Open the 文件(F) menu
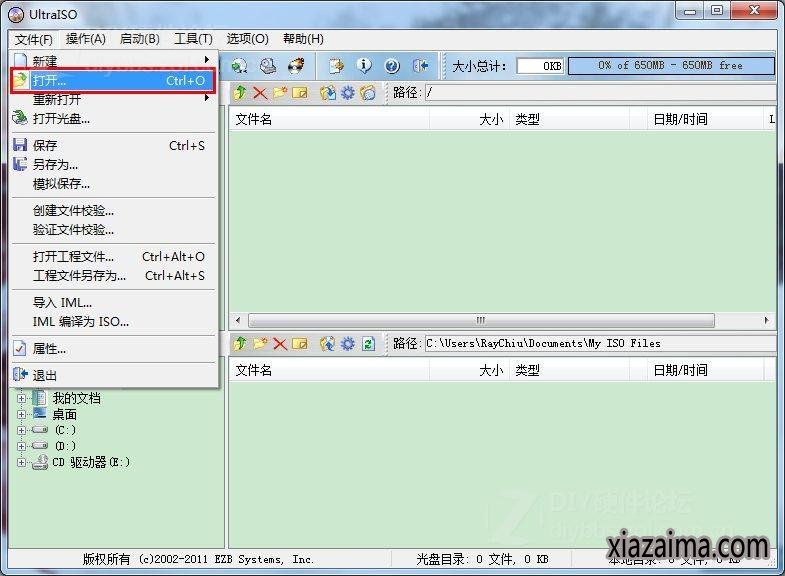The width and height of the screenshot is (785, 576). coord(34,39)
